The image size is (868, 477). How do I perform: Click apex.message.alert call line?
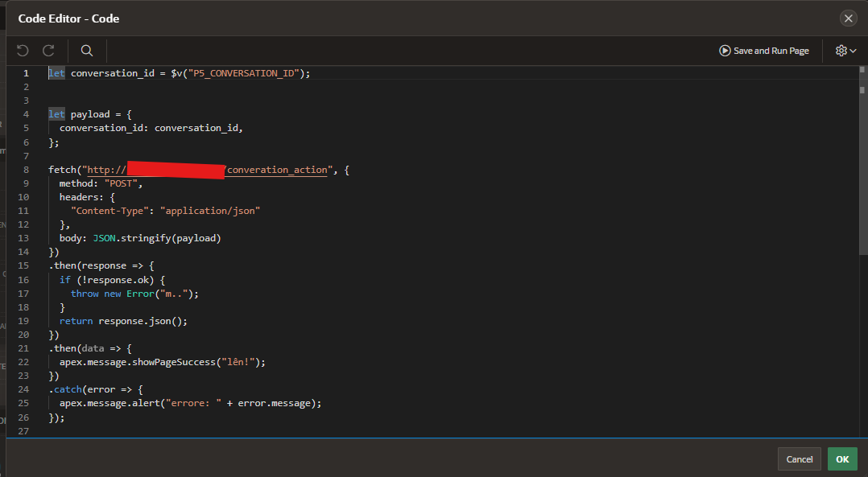(x=190, y=404)
